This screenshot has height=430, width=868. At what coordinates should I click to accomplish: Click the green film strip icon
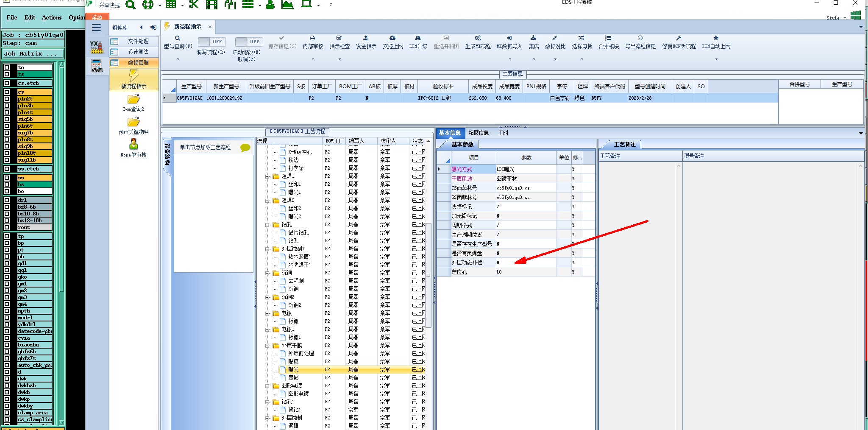[x=211, y=5]
